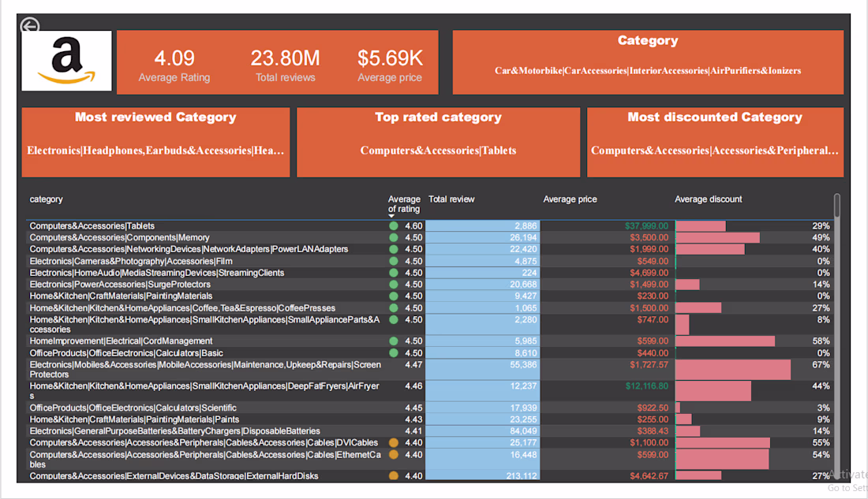
Task: Sort by the Total review header
Action: pos(451,199)
